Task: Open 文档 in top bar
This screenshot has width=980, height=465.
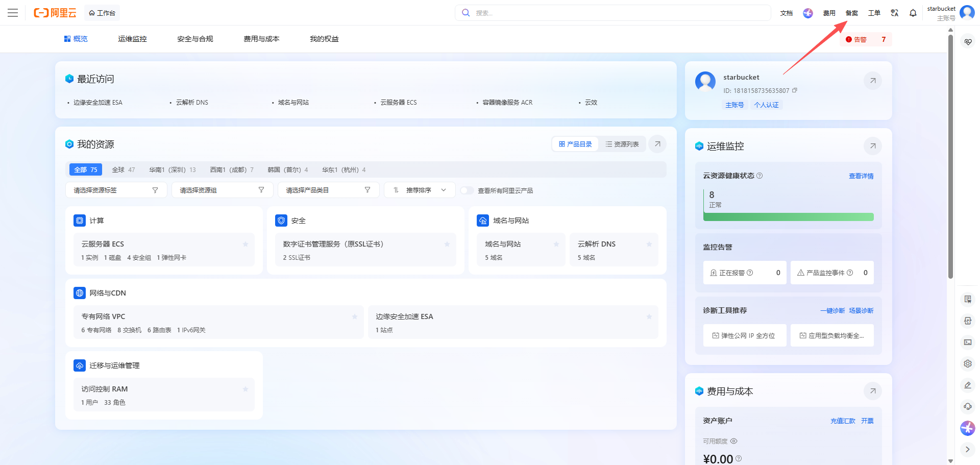Action: click(787, 13)
